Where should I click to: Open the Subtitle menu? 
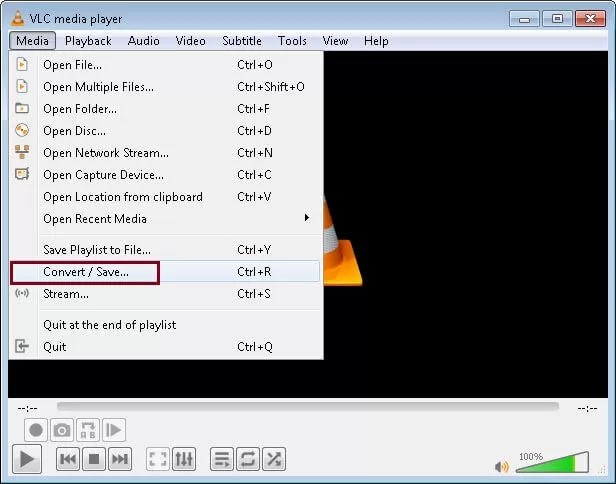tap(242, 41)
